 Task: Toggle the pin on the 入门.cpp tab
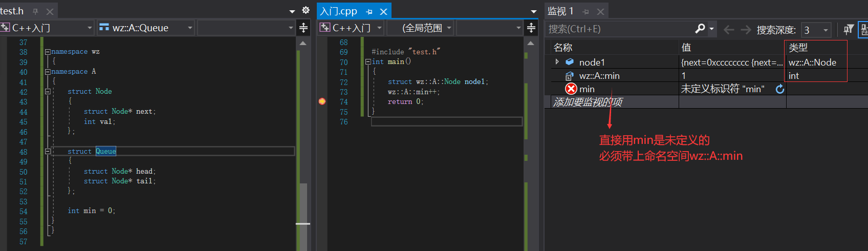point(369,11)
